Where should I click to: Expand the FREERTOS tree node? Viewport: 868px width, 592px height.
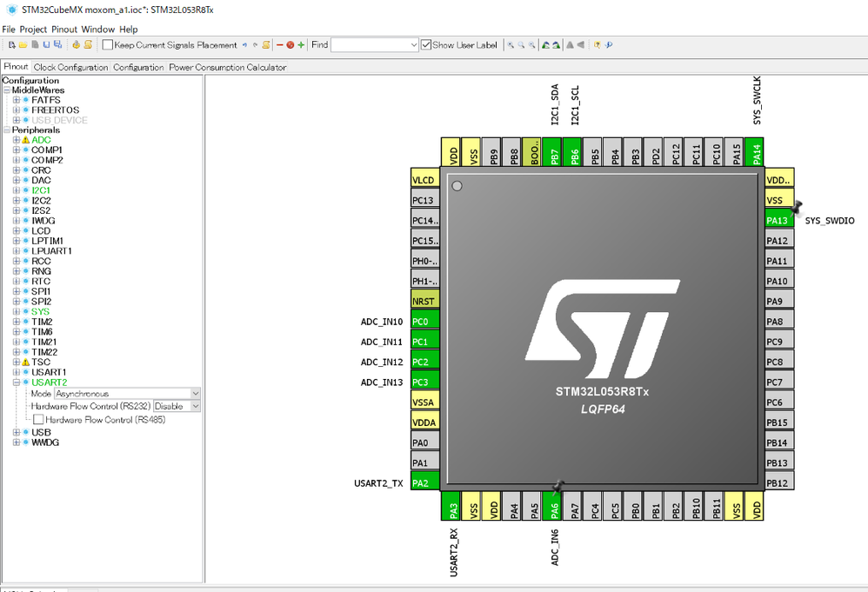pyautogui.click(x=16, y=110)
